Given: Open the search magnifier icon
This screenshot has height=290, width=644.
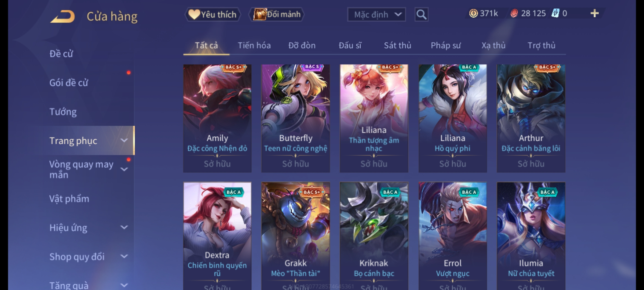Looking at the screenshot, I should point(421,15).
